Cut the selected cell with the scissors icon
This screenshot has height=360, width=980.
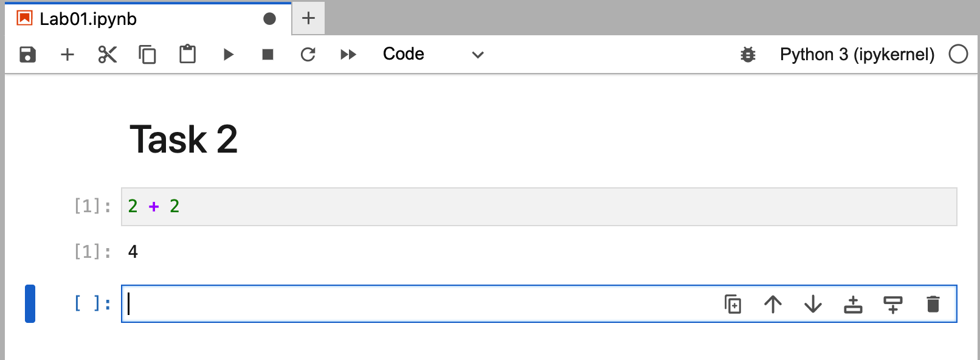point(107,55)
